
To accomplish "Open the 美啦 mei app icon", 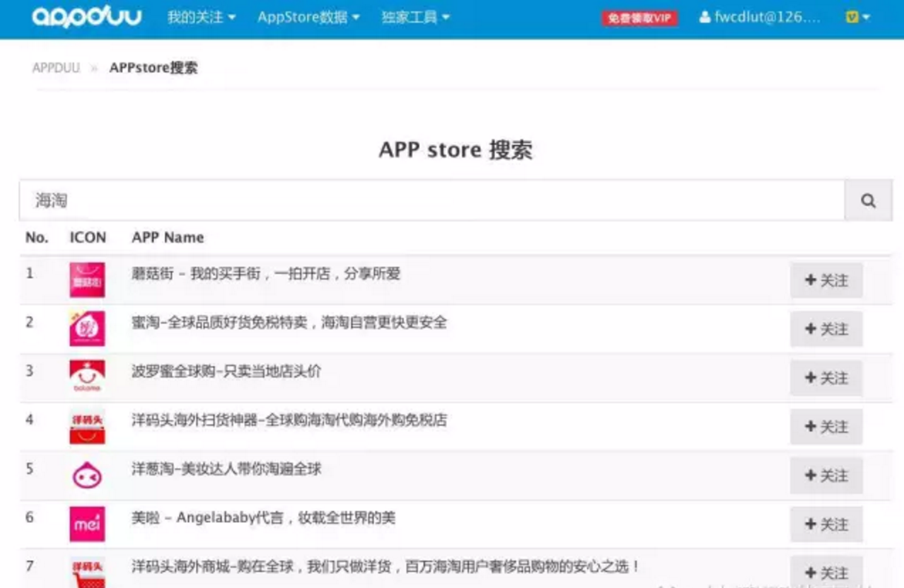I will [x=87, y=524].
